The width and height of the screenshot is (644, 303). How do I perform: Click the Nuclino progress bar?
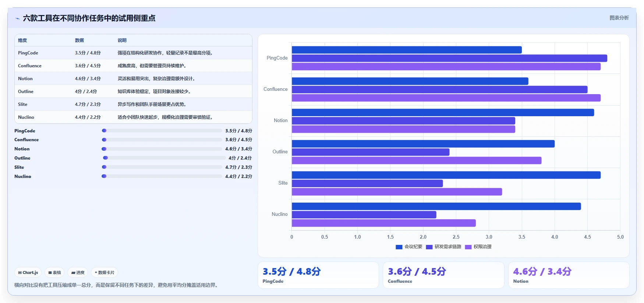(x=162, y=176)
